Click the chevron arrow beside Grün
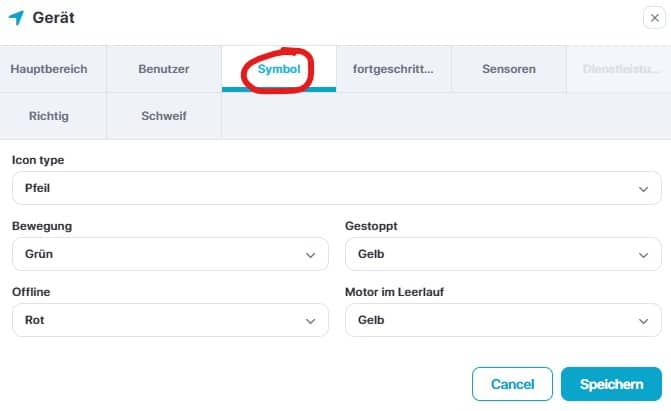Screen dimensions: 671x411 point(310,255)
